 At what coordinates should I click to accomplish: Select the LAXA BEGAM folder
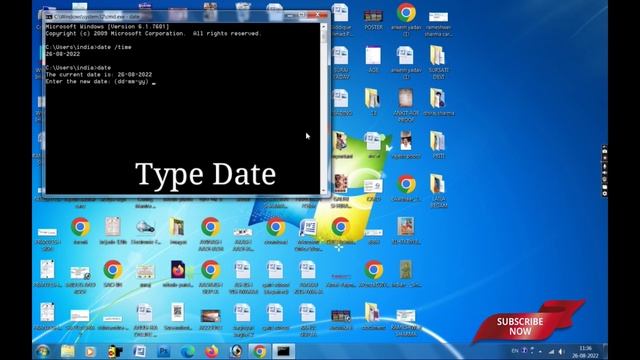click(438, 191)
